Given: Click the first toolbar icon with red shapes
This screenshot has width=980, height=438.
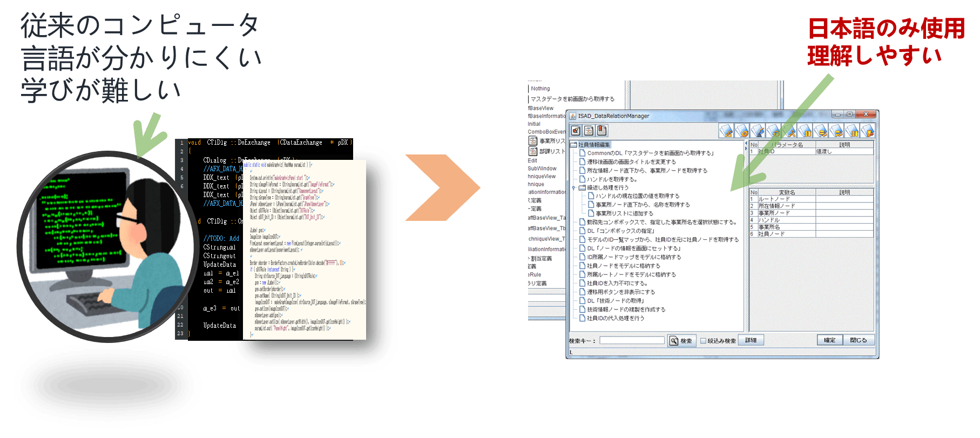Looking at the screenshot, I should coord(576,131).
